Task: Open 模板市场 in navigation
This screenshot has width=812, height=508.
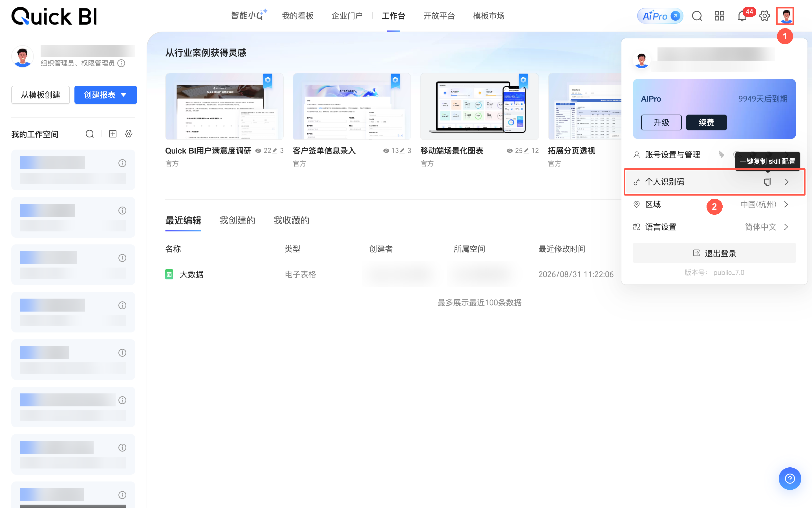Action: (489, 16)
